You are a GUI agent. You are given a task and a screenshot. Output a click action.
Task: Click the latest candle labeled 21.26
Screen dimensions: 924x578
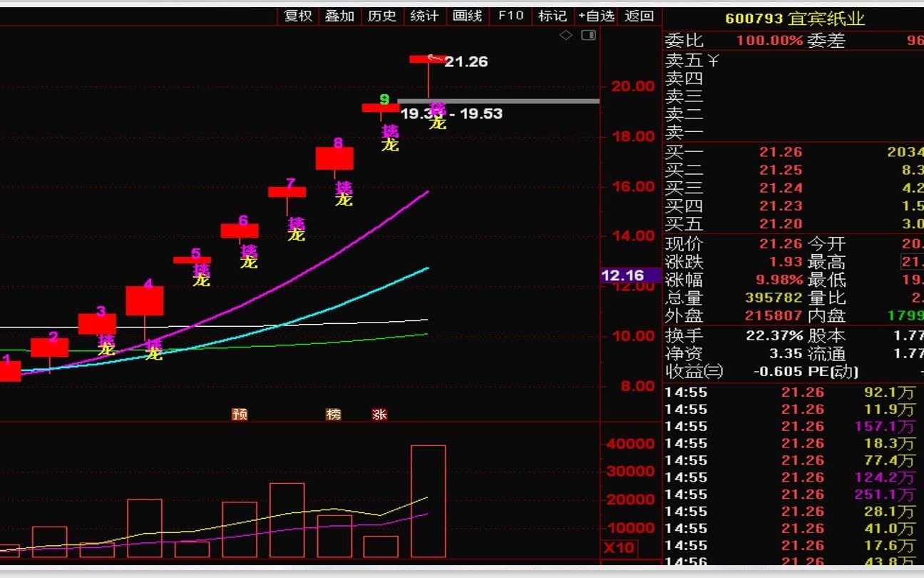pos(428,59)
